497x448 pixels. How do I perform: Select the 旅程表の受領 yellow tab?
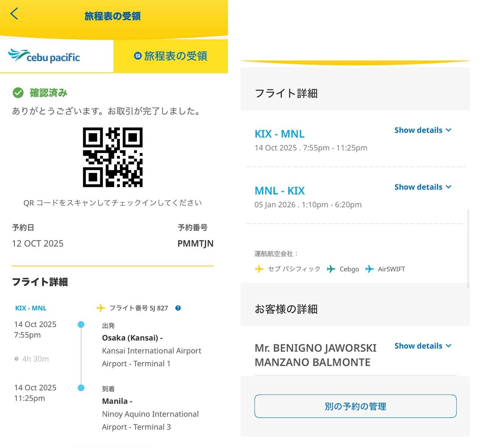(x=171, y=56)
